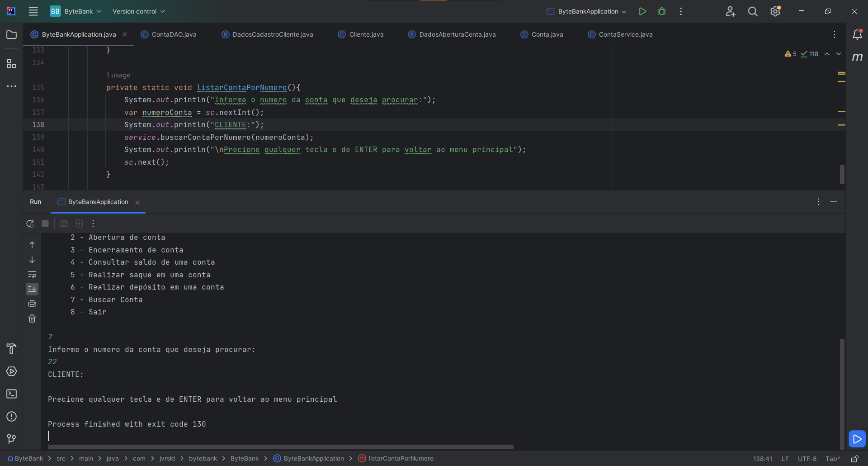Image resolution: width=868 pixels, height=466 pixels.
Task: Open ByteBankApplication run configuration dropdown
Action: 586,11
